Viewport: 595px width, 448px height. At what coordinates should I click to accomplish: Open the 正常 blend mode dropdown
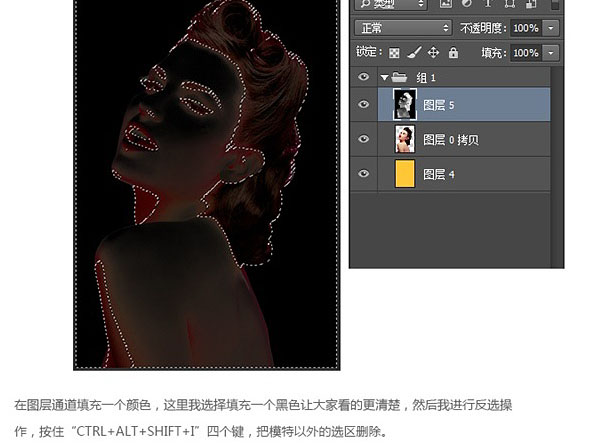[403, 28]
